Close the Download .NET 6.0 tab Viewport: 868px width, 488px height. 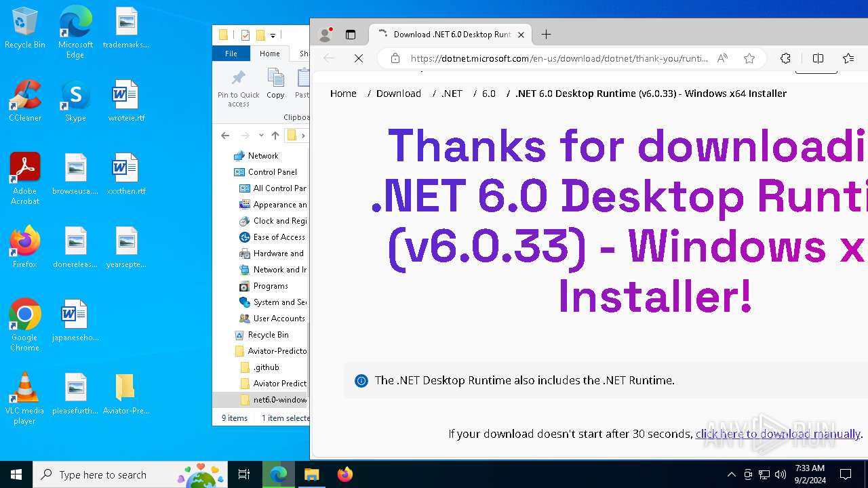pos(521,35)
